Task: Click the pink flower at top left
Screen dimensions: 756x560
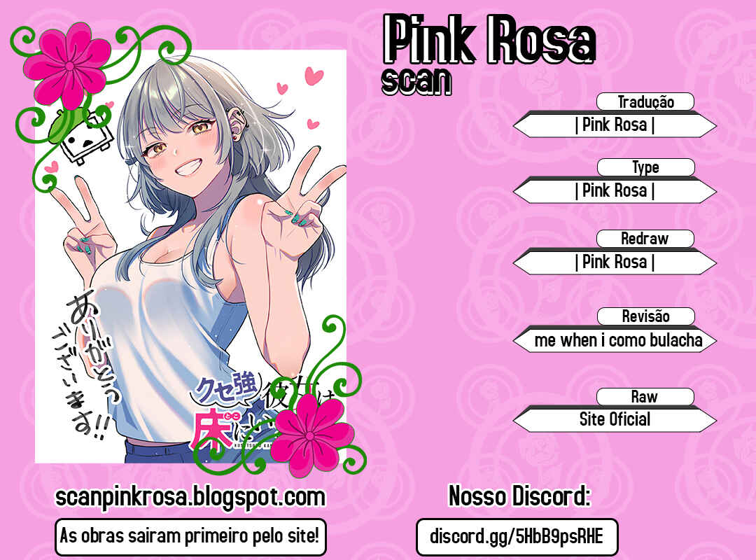Action: pyautogui.click(x=69, y=65)
